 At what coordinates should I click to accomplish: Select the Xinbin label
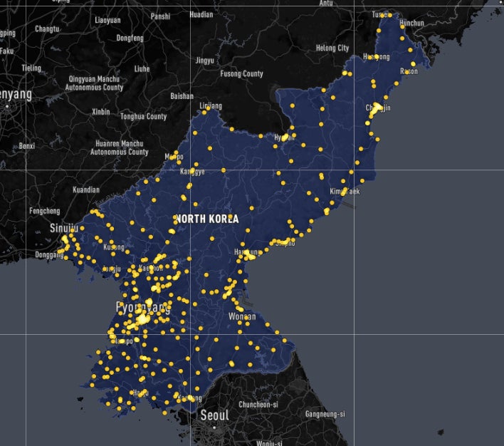point(101,112)
